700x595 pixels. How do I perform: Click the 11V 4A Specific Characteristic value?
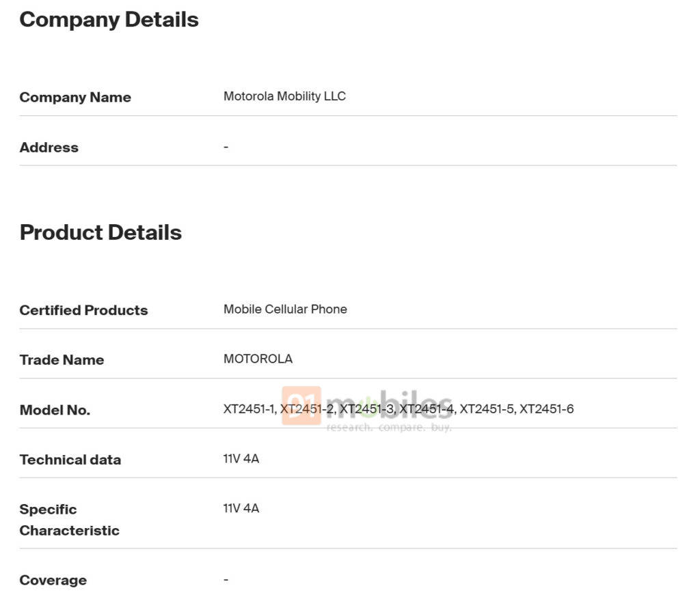(241, 509)
